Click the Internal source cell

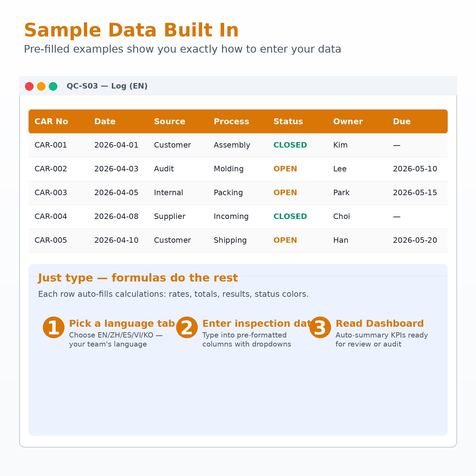click(169, 193)
